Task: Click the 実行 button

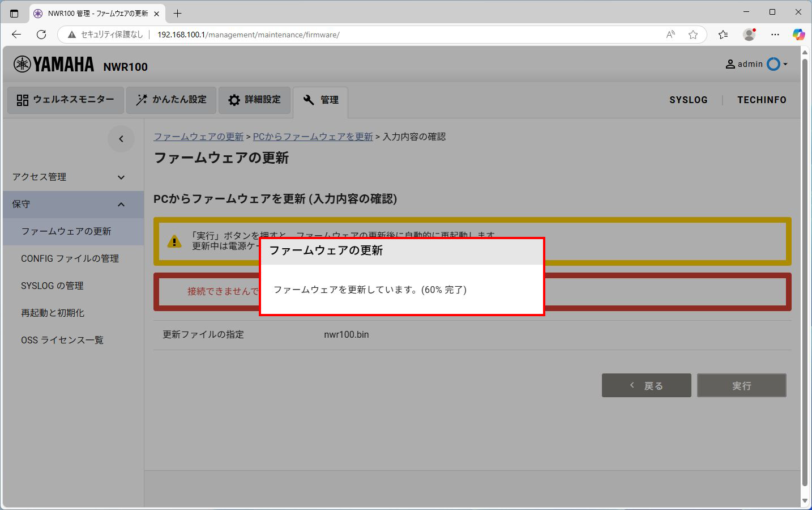Action: pyautogui.click(x=741, y=385)
